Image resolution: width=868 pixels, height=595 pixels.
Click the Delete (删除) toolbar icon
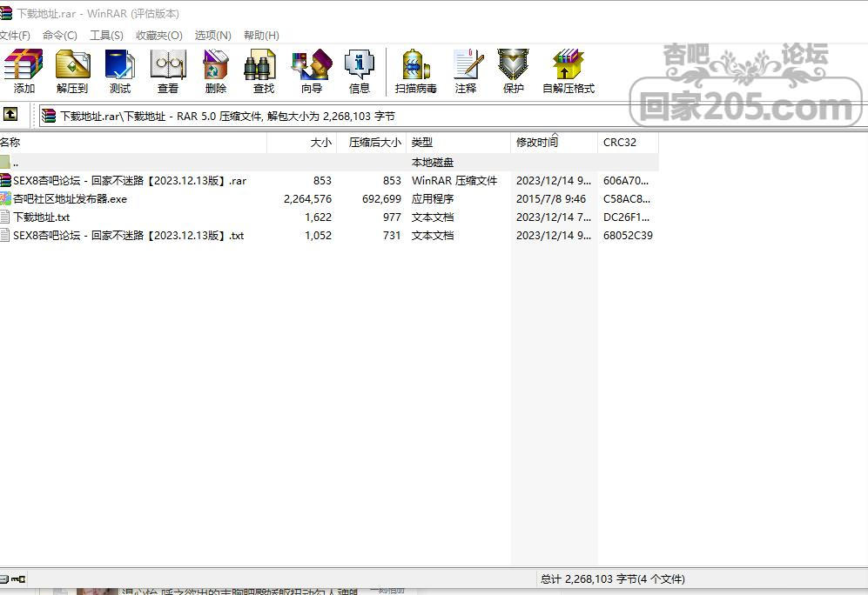tap(215, 70)
